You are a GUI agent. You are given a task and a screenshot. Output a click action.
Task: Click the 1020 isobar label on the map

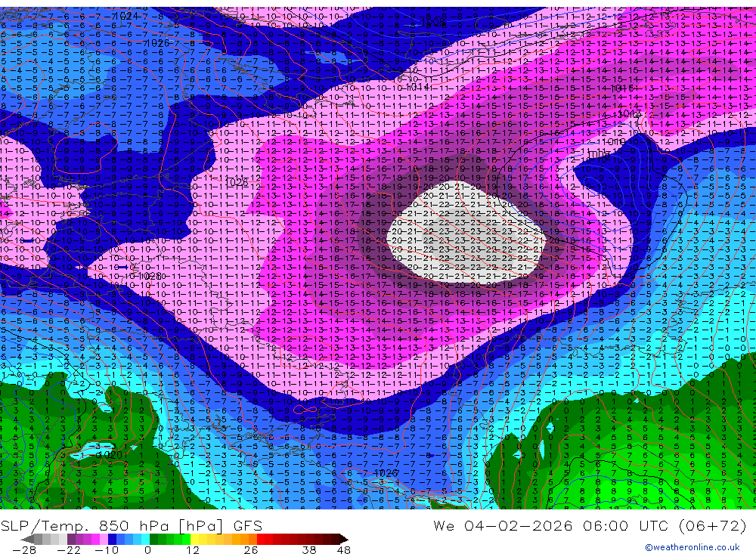[x=110, y=455]
